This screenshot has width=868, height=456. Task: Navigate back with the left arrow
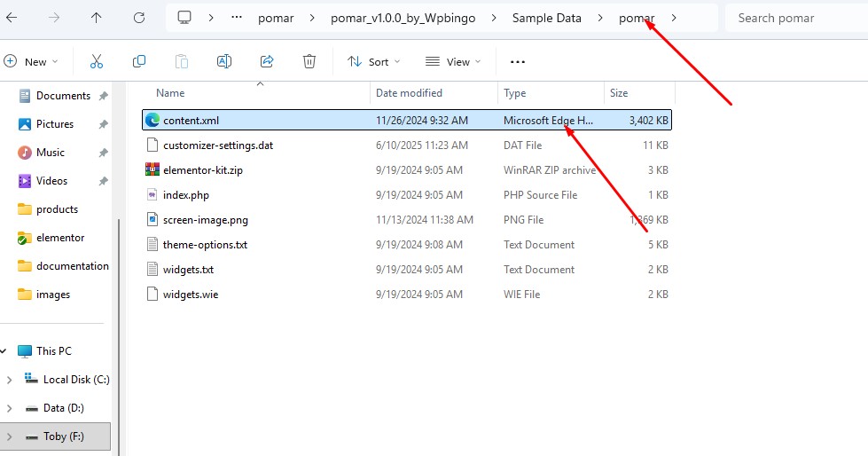(x=12, y=18)
